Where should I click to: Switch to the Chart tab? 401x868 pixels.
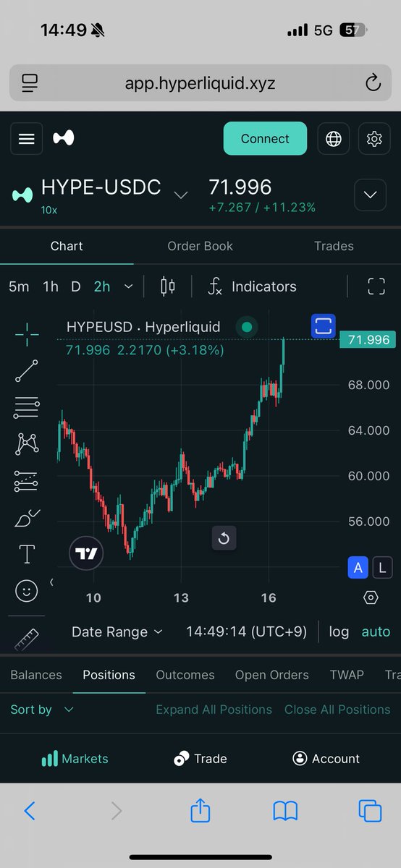point(67,246)
